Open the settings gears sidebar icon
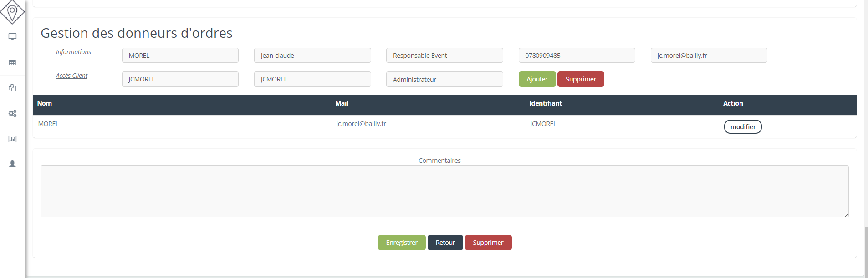This screenshot has width=868, height=278. click(12, 113)
